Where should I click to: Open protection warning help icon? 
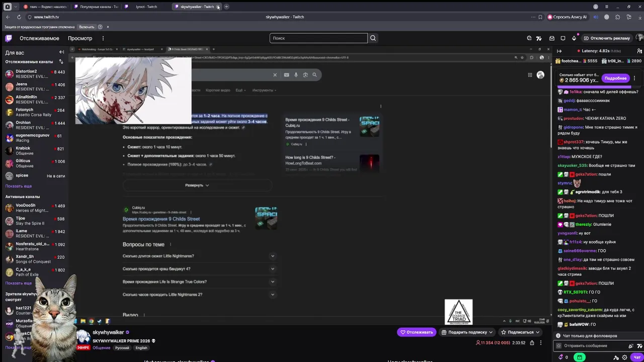pos(100,27)
